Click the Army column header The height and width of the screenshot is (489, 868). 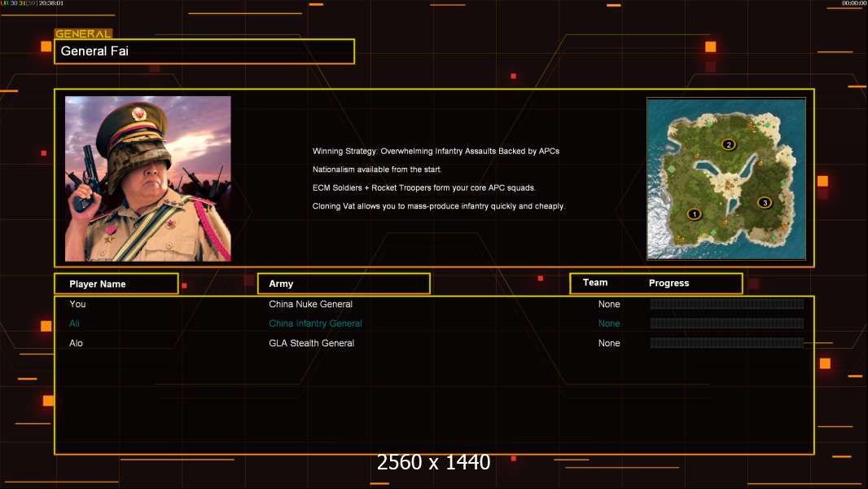(x=344, y=284)
